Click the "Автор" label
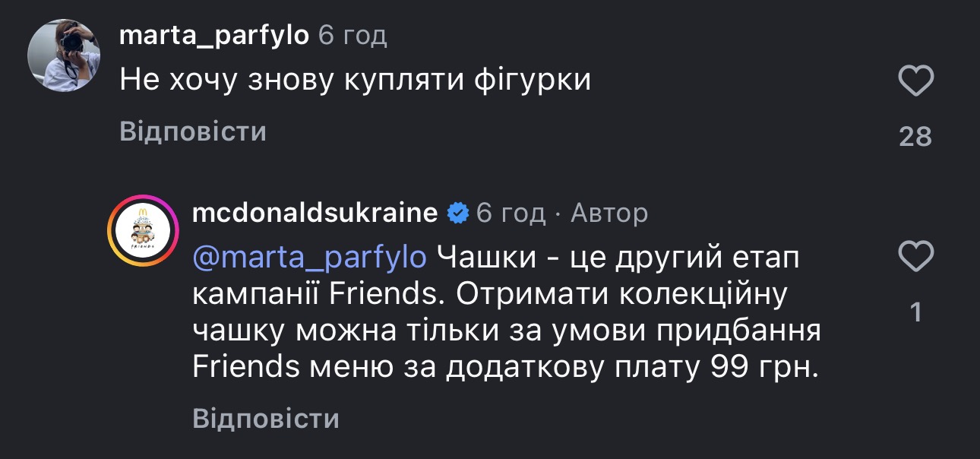Screen dimensions: 980x459 coord(609,214)
